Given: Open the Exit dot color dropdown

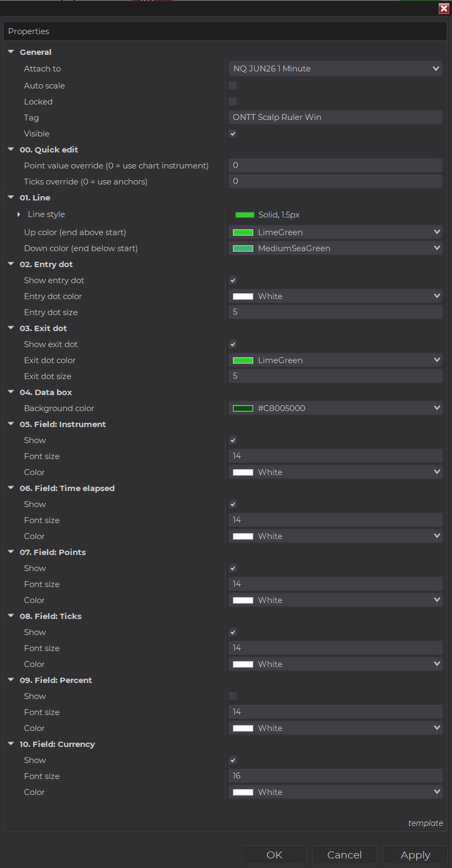Looking at the screenshot, I should tap(335, 360).
